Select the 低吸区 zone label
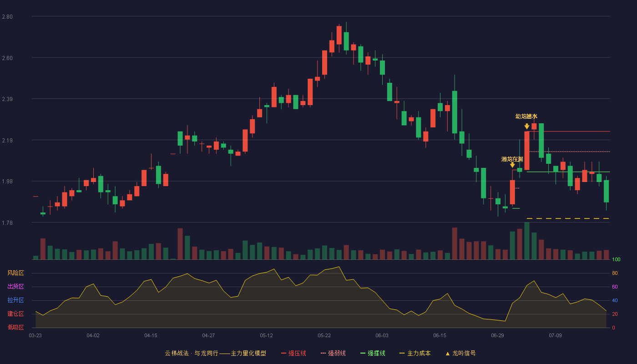The image size is (637, 364). [x=15, y=327]
